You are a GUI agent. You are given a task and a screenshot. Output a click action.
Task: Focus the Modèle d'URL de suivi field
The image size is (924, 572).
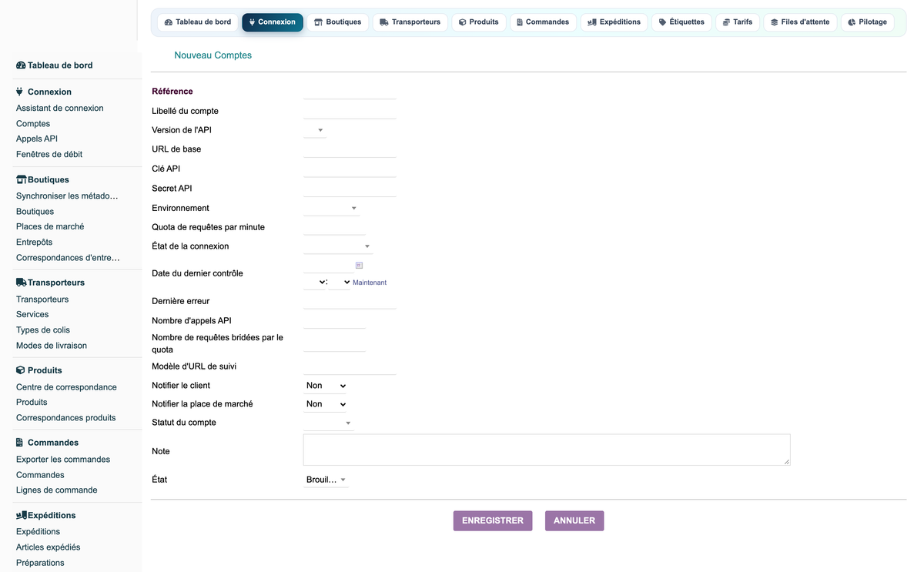pyautogui.click(x=350, y=366)
